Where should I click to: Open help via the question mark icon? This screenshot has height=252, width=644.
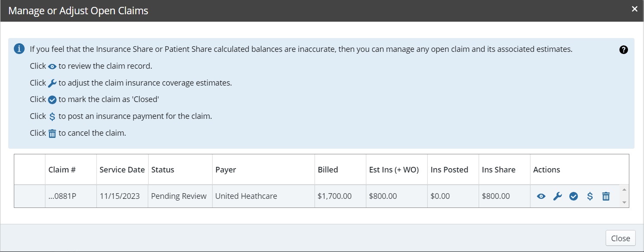click(623, 49)
